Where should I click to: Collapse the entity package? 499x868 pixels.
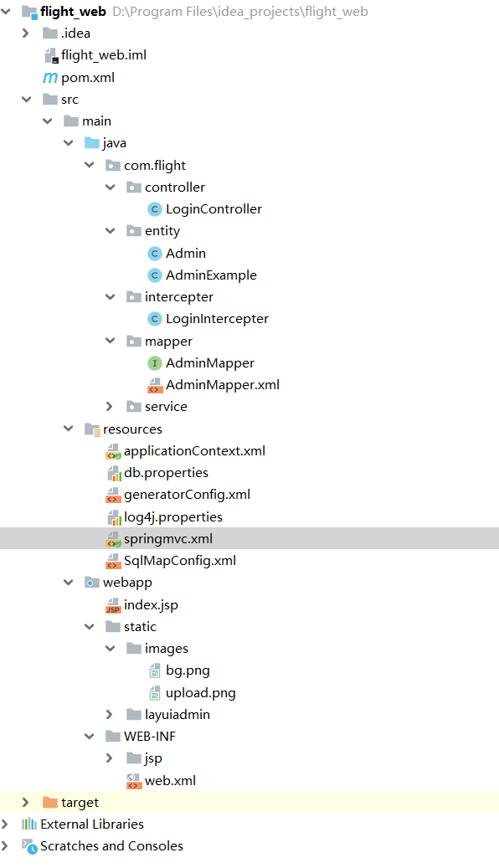[x=111, y=231]
